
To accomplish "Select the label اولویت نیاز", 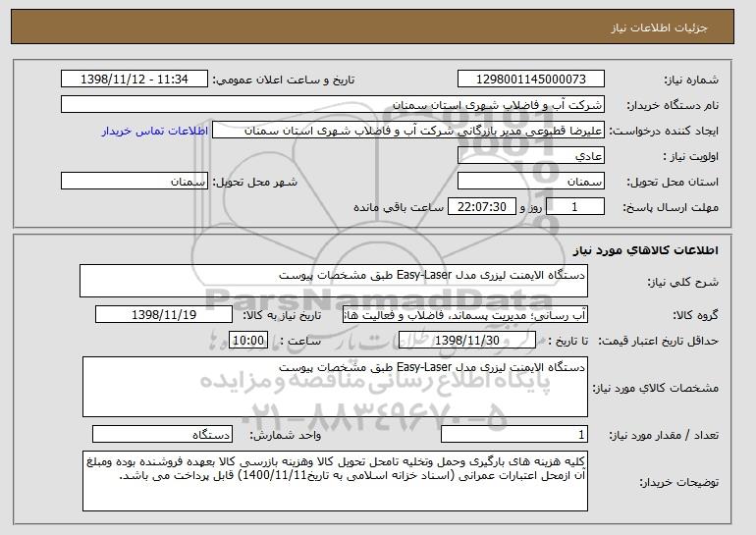I will pyautogui.click(x=690, y=156).
